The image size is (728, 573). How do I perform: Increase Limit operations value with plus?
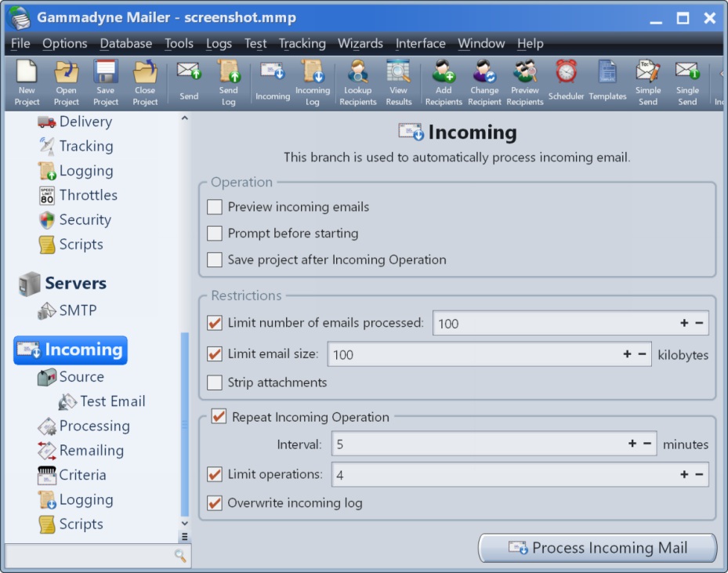point(684,474)
